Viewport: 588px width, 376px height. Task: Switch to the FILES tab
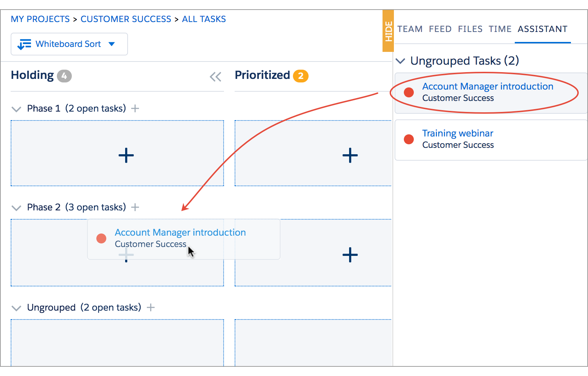(x=470, y=29)
